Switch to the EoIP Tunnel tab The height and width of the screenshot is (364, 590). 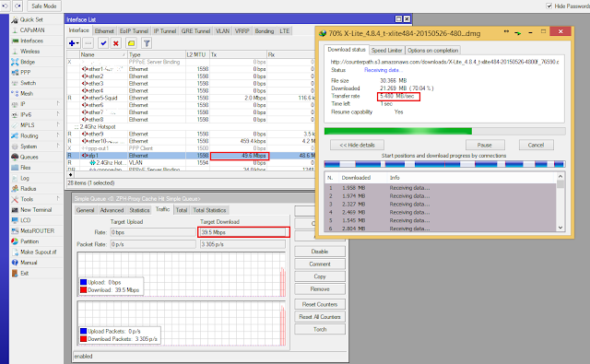[134, 30]
